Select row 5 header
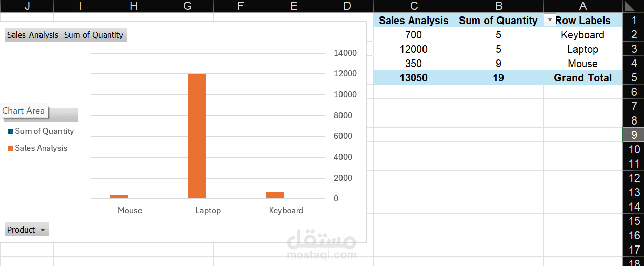 click(x=634, y=78)
